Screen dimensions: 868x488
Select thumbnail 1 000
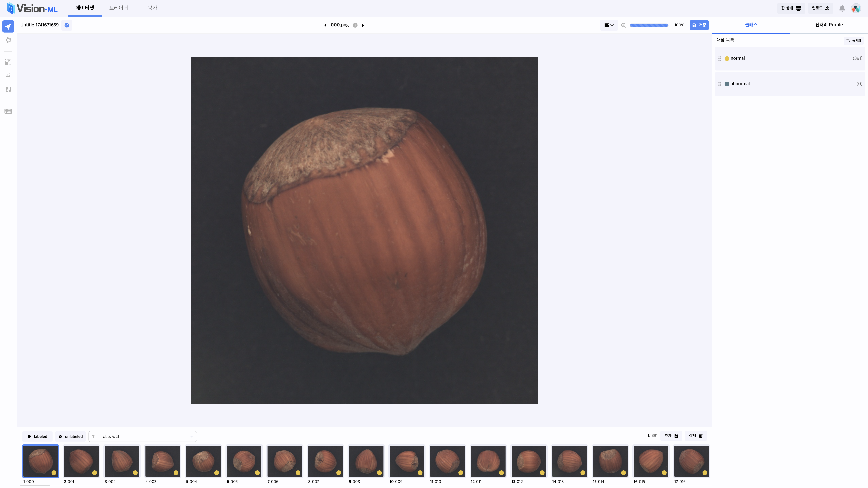(x=41, y=461)
